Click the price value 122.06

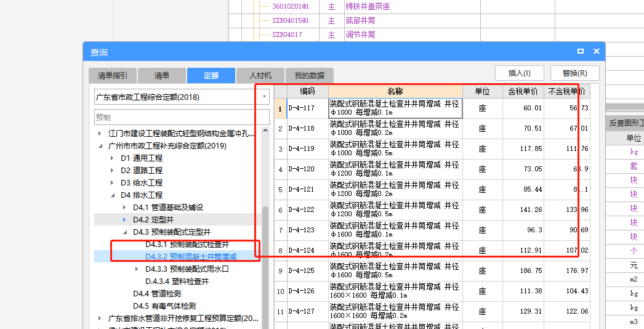[577, 311]
